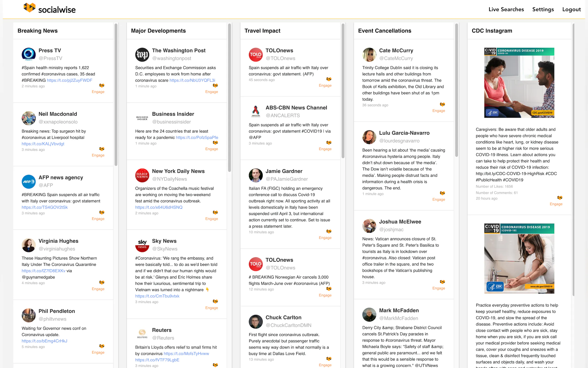The width and height of the screenshot is (588, 368).
Task: Open CDC caregivers COVID-19 image
Action: [519, 83]
